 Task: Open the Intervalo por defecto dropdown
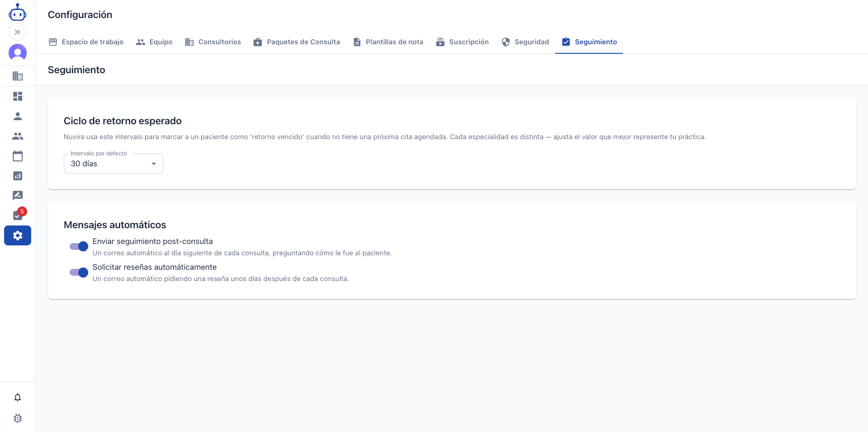click(x=113, y=164)
